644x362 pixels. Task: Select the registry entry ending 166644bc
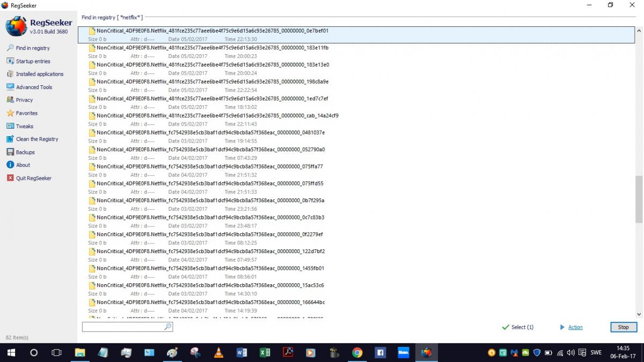click(x=356, y=306)
